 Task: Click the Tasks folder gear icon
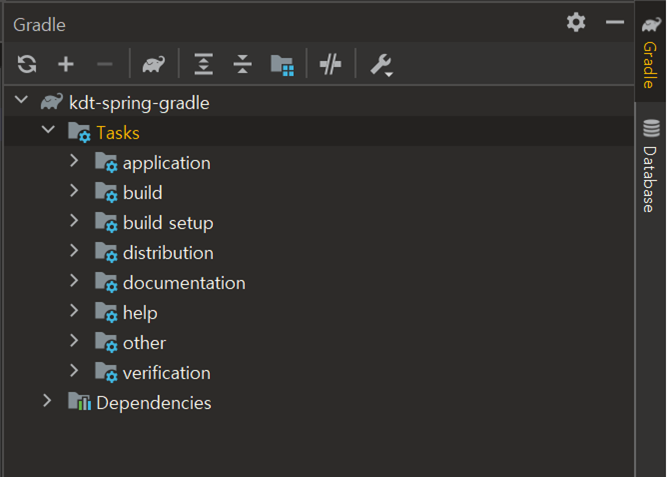[80, 132]
